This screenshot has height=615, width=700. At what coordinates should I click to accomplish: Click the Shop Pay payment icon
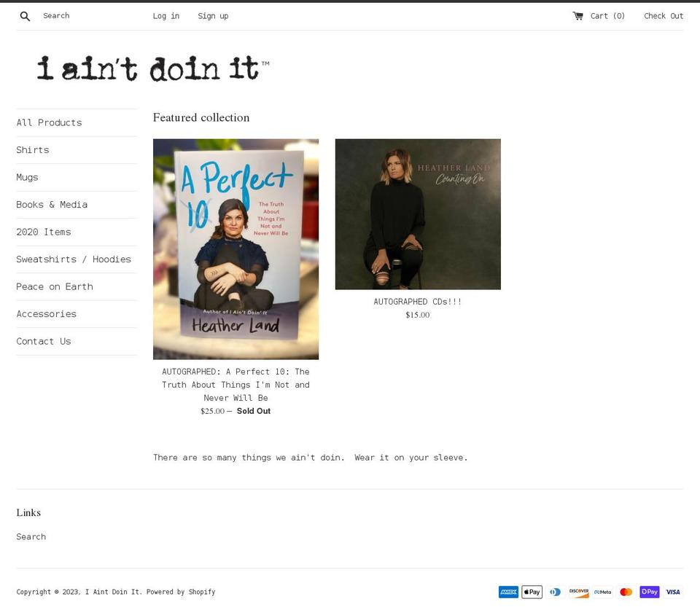point(648,592)
